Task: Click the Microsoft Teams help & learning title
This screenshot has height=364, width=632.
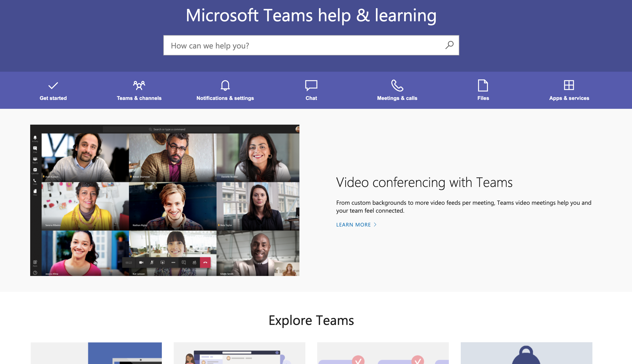Action: 311,16
